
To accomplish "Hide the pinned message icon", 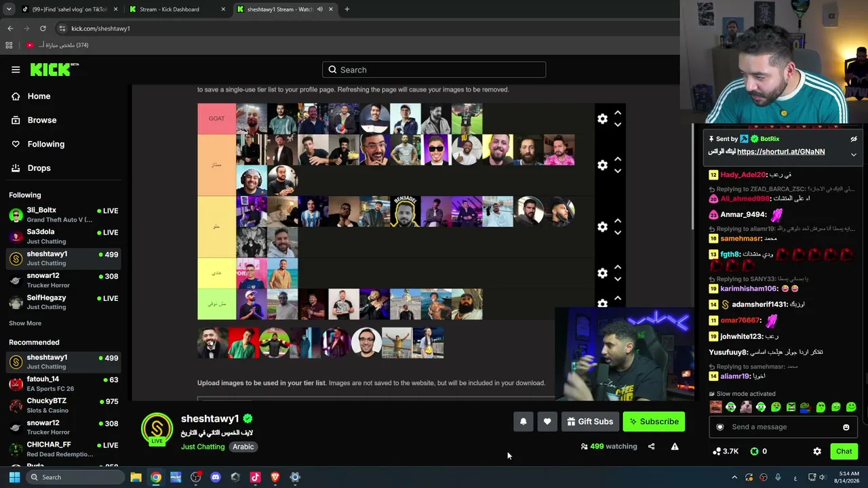I will (x=854, y=139).
